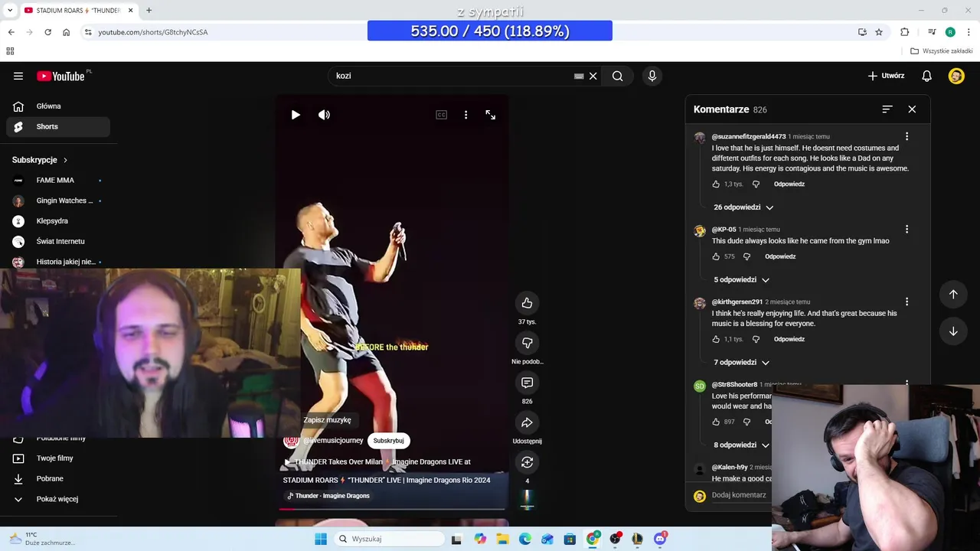Open the Thunder - Imagine Dragons music chip
Image resolution: width=980 pixels, height=551 pixels.
coord(327,496)
